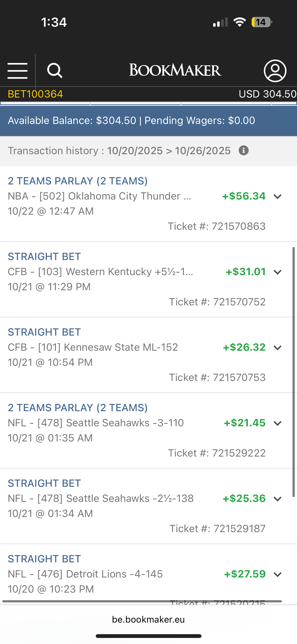Viewport: 297px width, 644px height.
Task: Open the hamburger menu icon
Action: point(17,71)
